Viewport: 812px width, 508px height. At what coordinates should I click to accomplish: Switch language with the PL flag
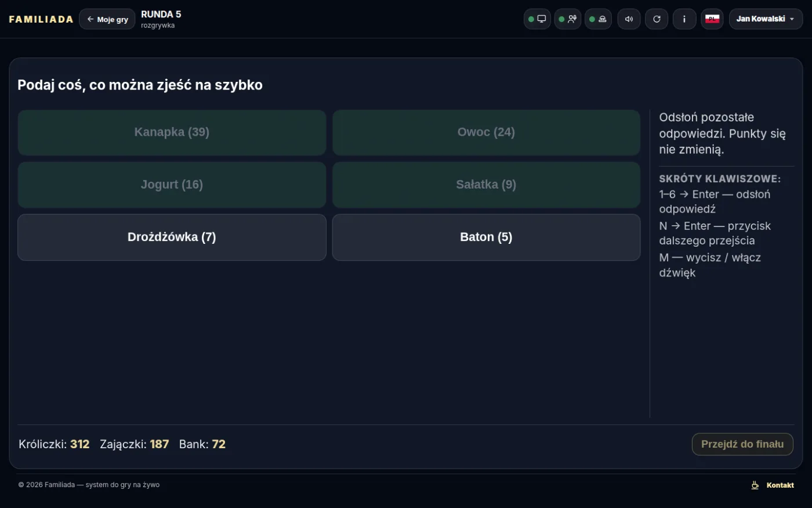point(712,19)
